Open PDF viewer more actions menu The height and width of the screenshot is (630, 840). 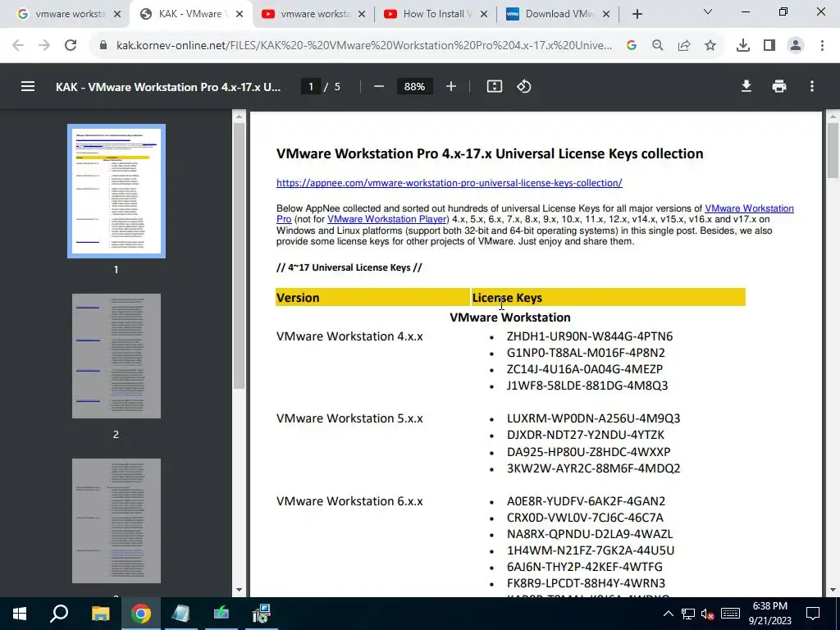812,86
